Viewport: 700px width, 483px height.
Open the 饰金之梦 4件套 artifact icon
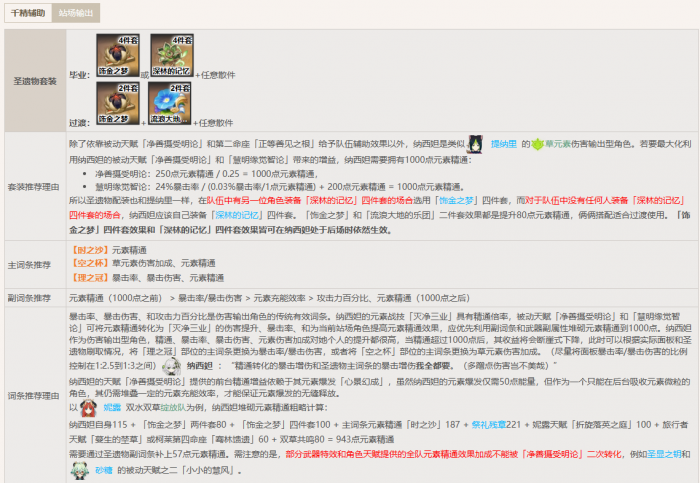[118, 55]
